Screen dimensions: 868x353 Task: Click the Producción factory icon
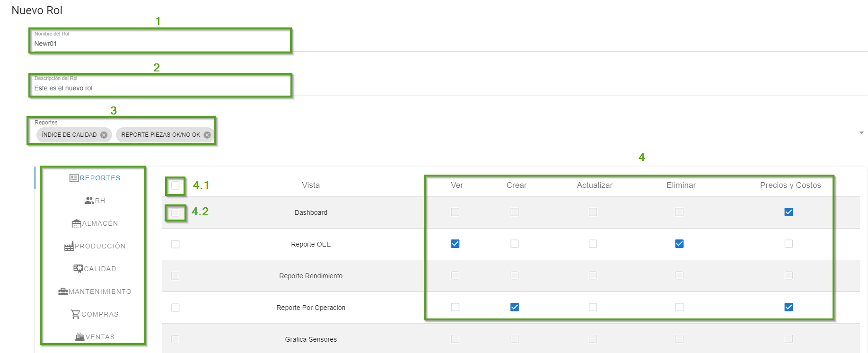69,246
